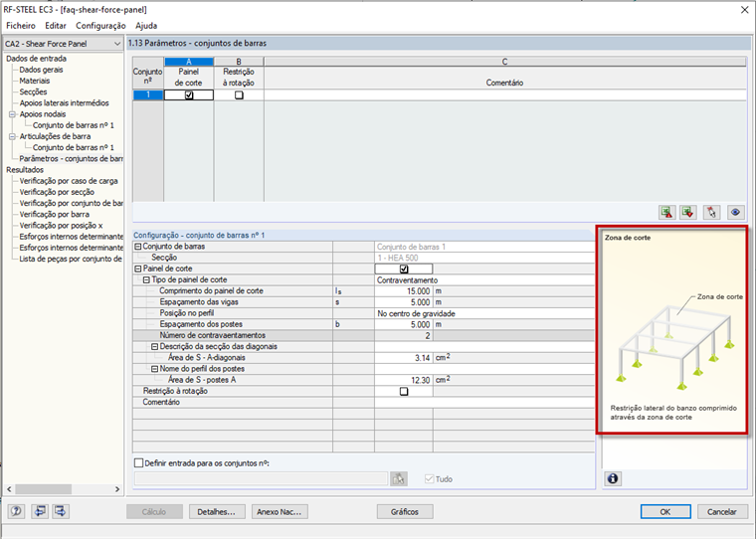Select Materiais in the navigator
This screenshot has height=539, width=756.
pos(34,81)
